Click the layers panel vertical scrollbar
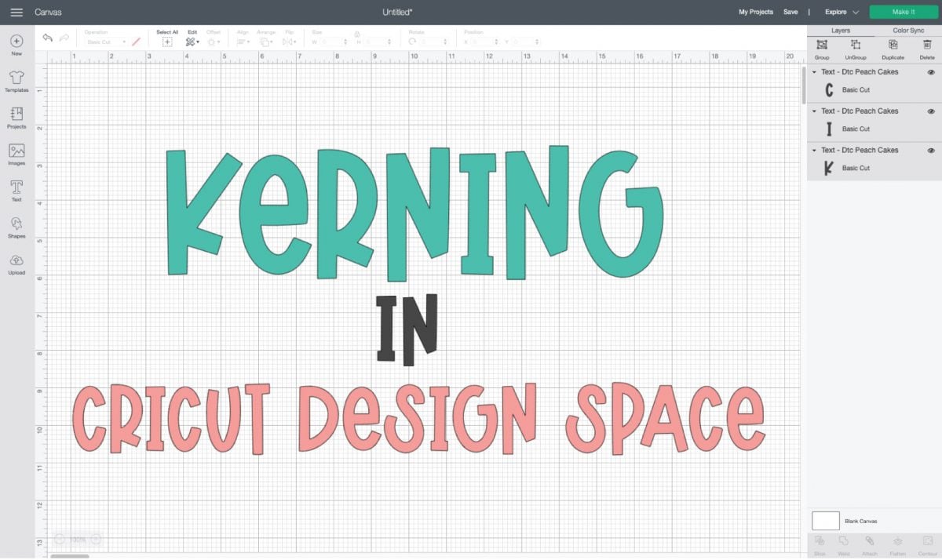This screenshot has width=942, height=560. (x=803, y=85)
